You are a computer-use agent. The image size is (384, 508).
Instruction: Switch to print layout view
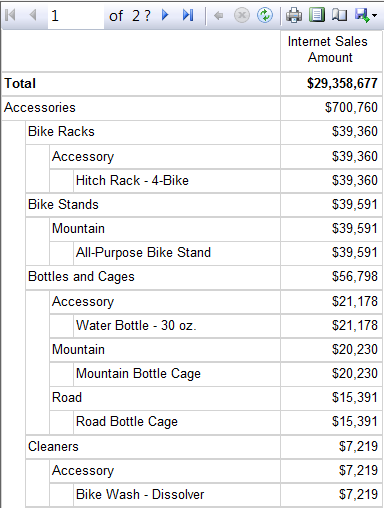pyautogui.click(x=317, y=15)
